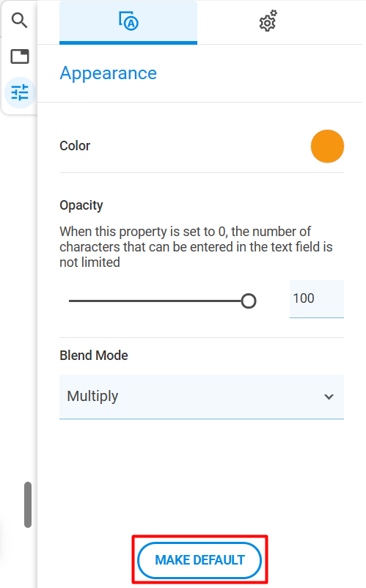This screenshot has width=366, height=588.
Task: Click the Color label
Action: [75, 146]
